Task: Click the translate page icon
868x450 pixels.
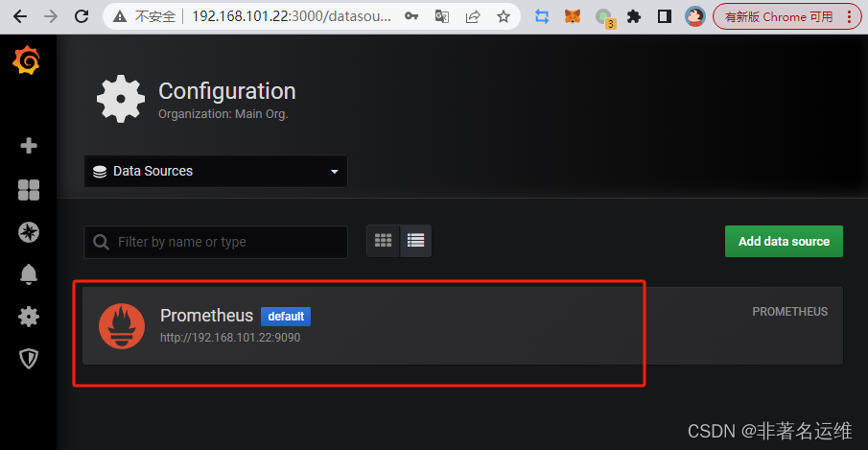Action: tap(442, 16)
